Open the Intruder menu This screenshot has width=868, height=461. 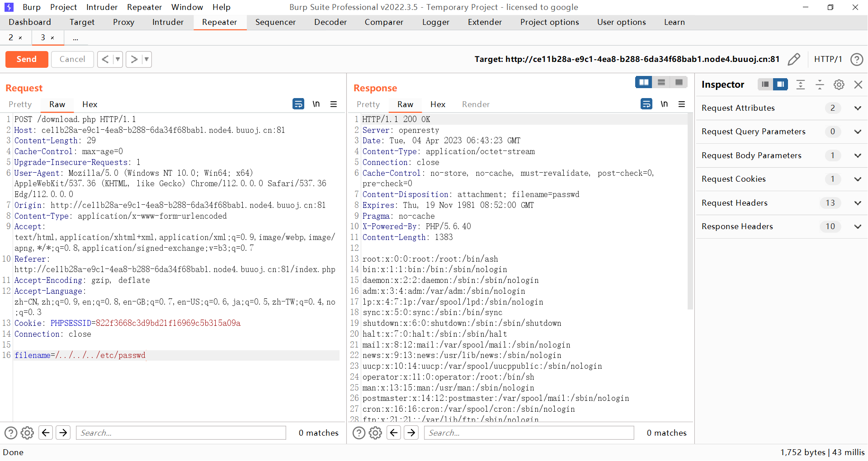point(102,7)
